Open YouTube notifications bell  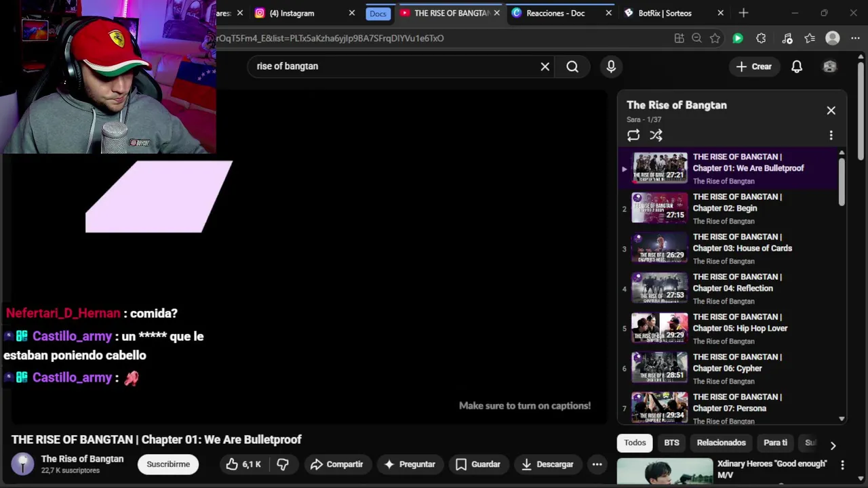point(797,66)
